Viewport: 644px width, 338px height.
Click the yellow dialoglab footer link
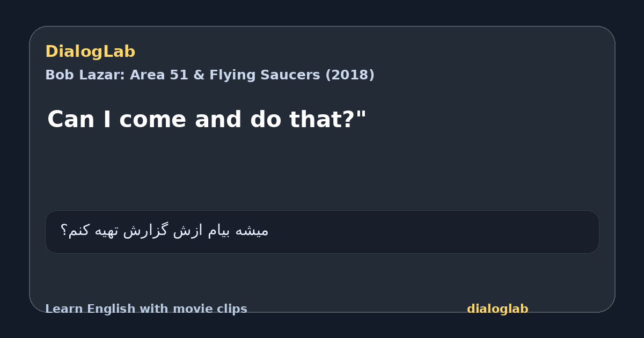click(x=497, y=309)
